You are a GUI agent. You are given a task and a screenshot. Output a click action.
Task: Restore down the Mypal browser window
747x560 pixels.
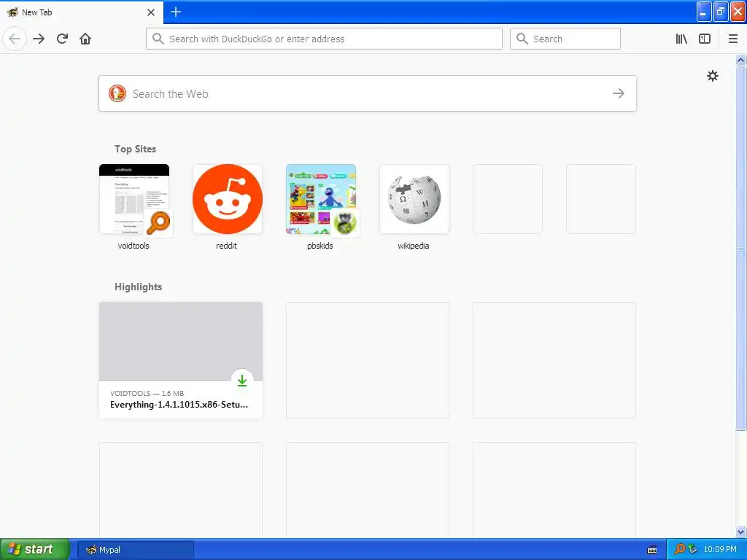click(x=721, y=12)
